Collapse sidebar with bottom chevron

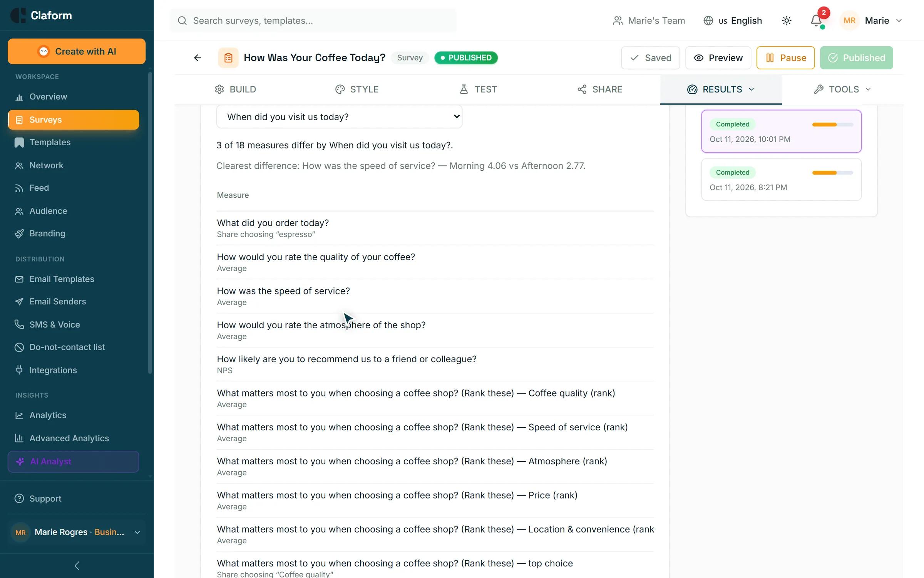point(77,566)
